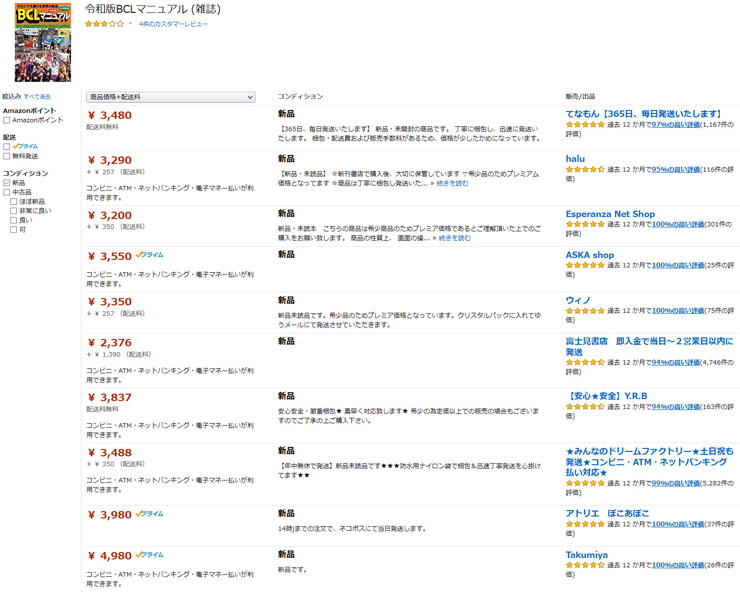
Task: Click すべて消去 to clear filters
Action: tap(37, 97)
